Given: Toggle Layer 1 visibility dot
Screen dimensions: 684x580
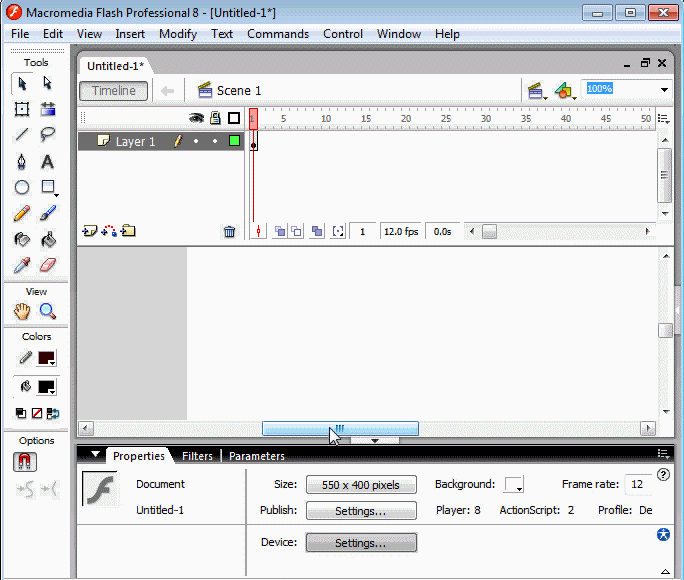Looking at the screenshot, I should (196, 141).
